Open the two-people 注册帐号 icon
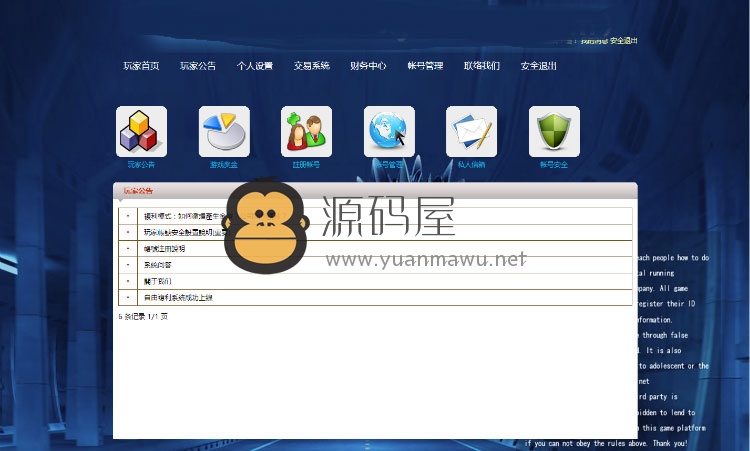Image resolution: width=750 pixels, height=451 pixels. tap(306, 132)
